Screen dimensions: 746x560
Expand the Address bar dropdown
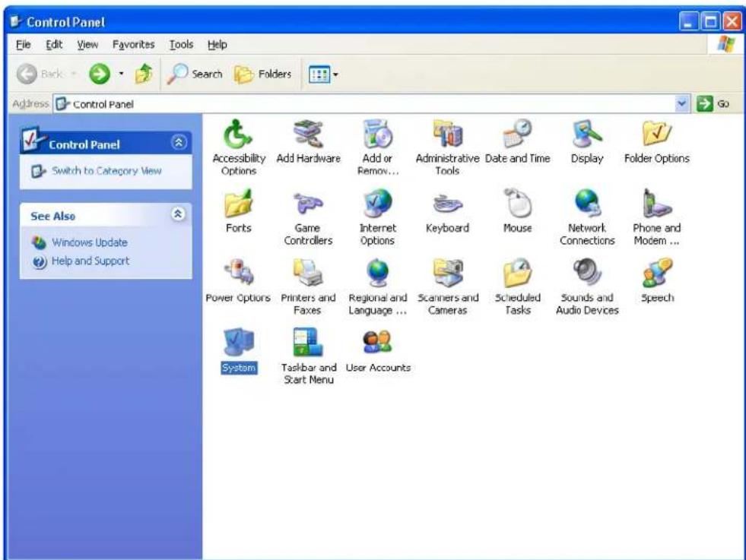[x=682, y=103]
